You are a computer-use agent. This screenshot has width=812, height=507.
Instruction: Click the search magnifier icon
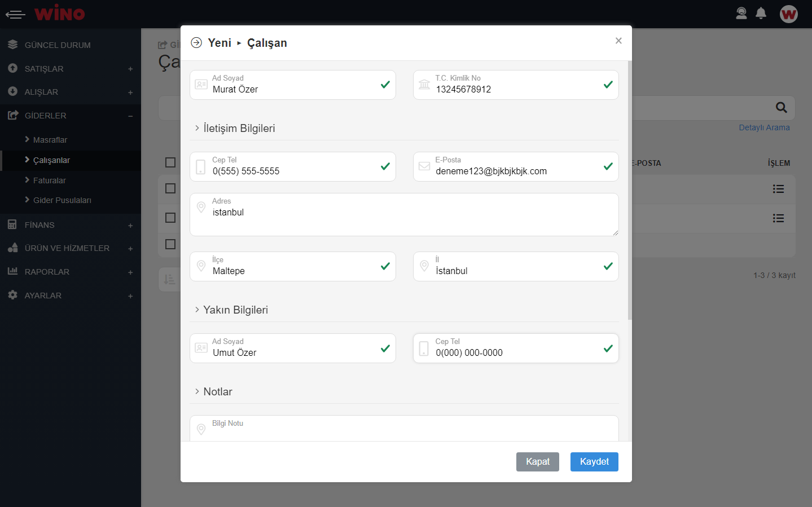tap(781, 108)
